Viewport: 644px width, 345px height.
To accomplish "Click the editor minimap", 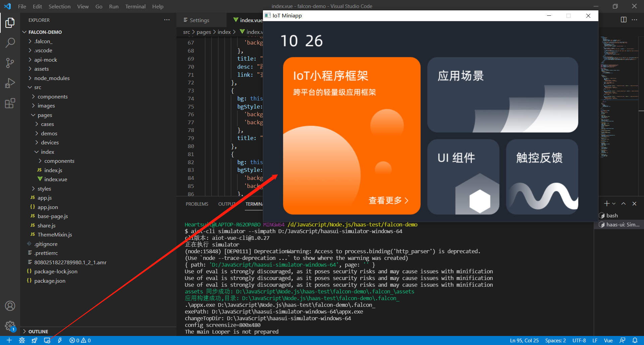I will [619, 97].
